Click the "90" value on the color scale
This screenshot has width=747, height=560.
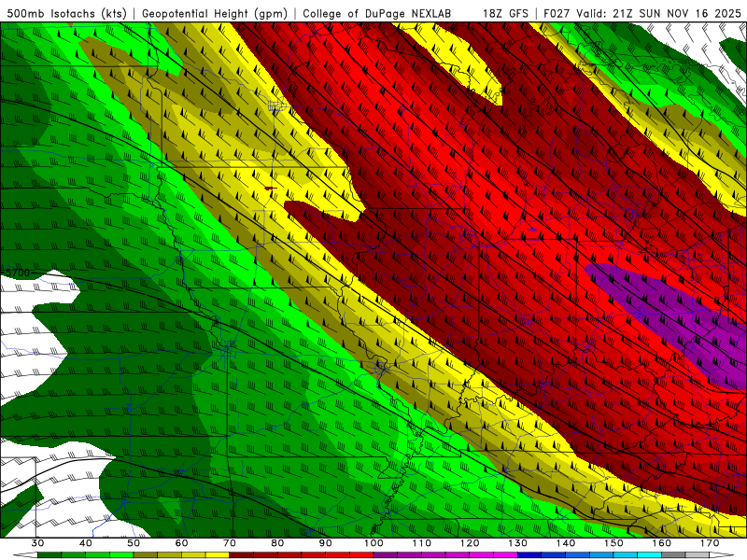tap(325, 543)
